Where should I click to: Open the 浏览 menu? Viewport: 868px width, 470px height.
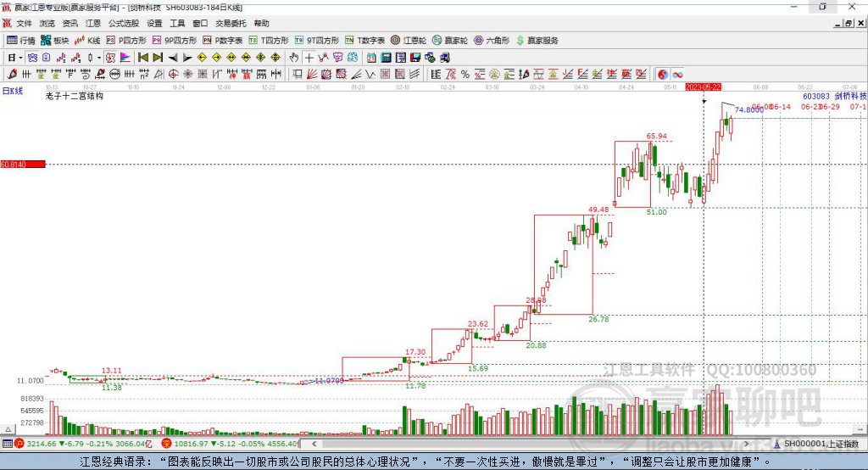(47, 23)
